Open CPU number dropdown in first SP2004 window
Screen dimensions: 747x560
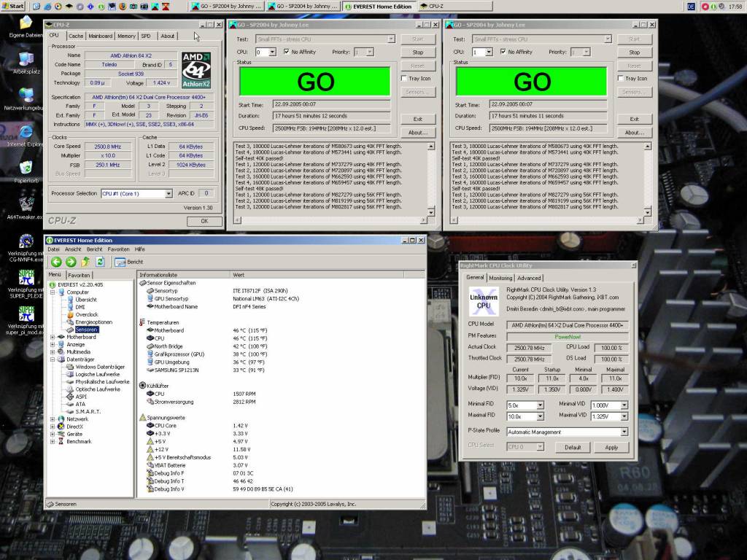tap(273, 52)
